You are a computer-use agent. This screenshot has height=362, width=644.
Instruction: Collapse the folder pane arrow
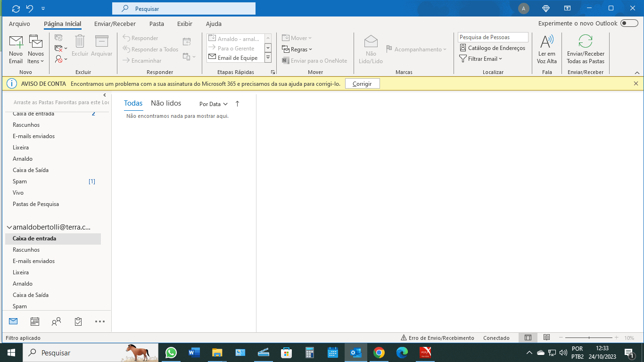105,95
